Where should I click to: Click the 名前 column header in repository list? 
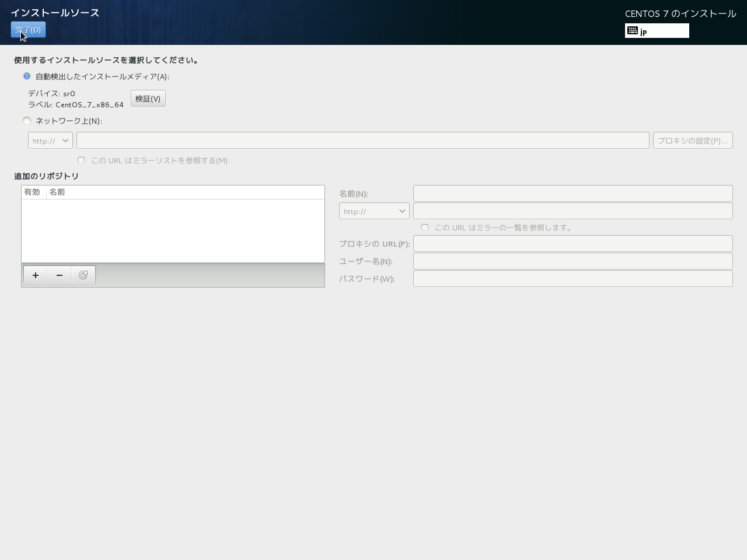[x=57, y=192]
